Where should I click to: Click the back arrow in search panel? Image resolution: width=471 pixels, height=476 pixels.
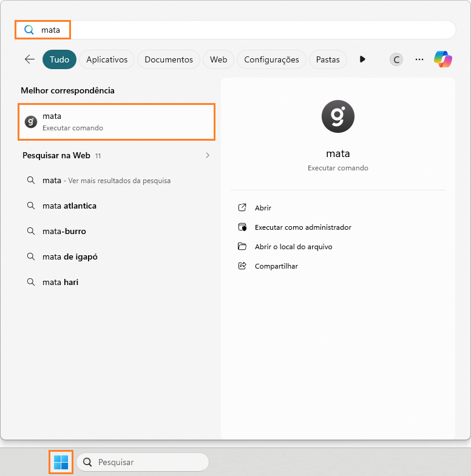tap(29, 59)
